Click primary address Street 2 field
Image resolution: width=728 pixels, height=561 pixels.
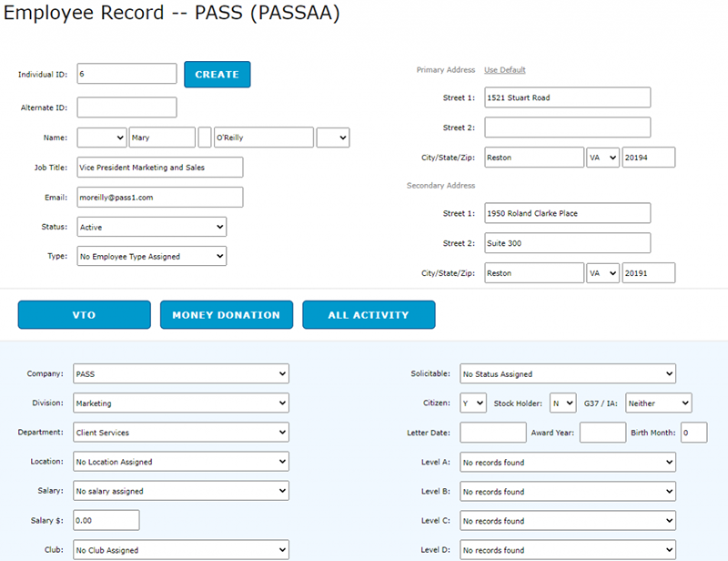(x=567, y=127)
